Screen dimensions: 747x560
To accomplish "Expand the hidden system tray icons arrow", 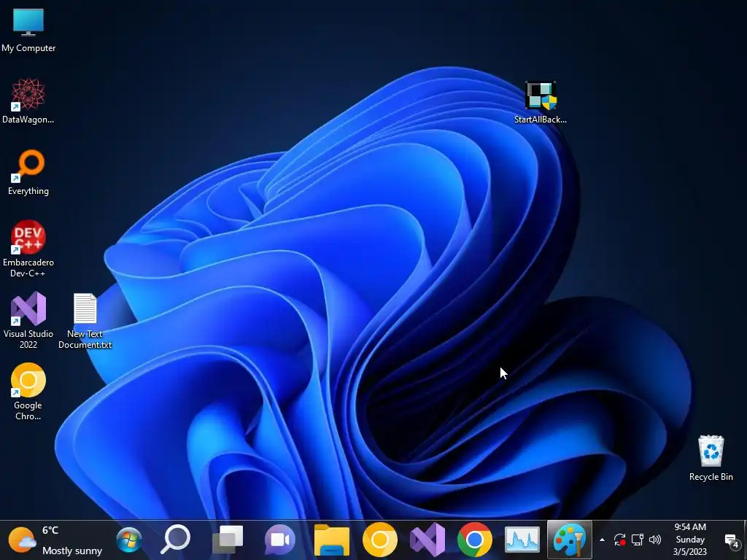I will 602,540.
